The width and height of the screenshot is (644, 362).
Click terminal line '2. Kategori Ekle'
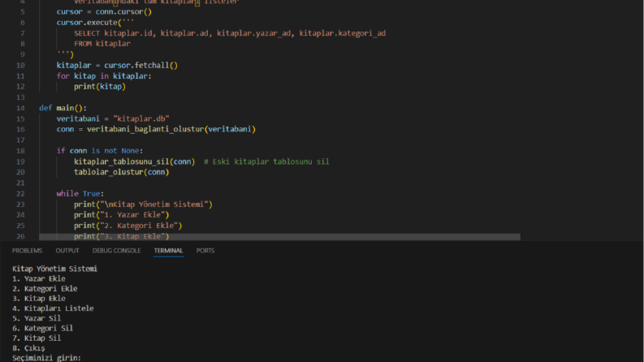[x=45, y=288]
